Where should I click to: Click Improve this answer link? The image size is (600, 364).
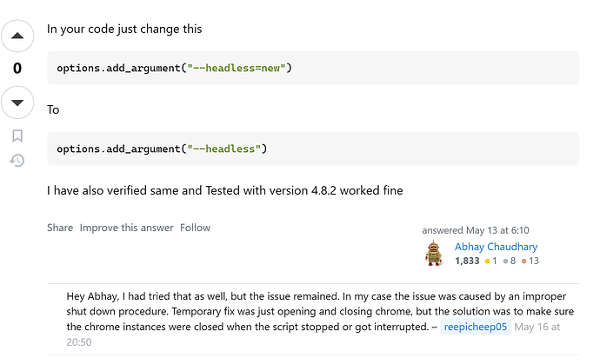pyautogui.click(x=126, y=228)
